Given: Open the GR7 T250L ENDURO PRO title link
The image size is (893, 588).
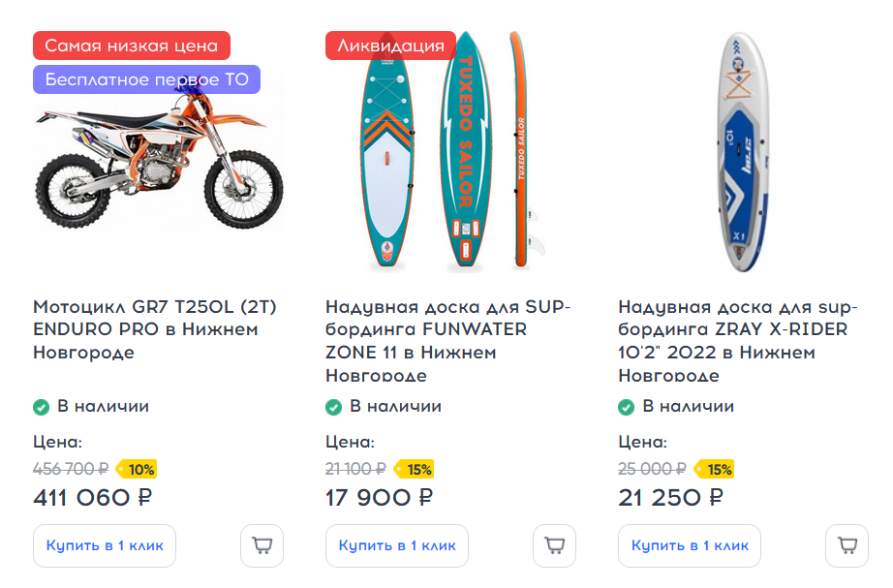Looking at the screenshot, I should (x=155, y=329).
